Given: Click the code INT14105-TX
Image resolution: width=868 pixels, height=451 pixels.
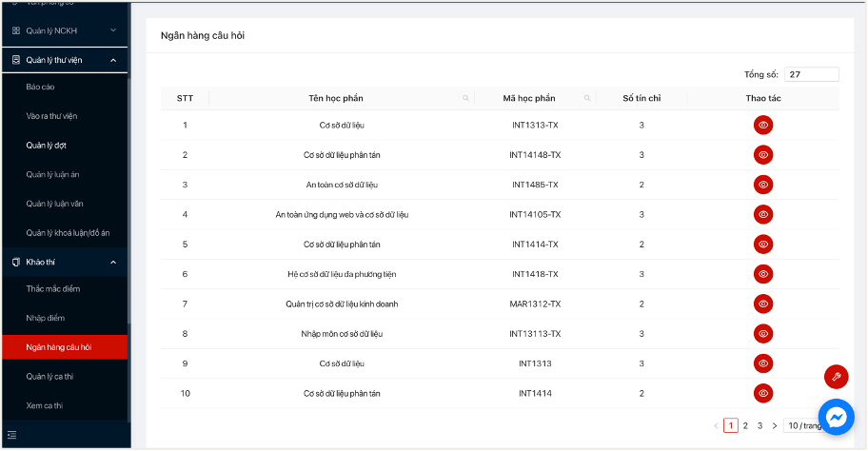Looking at the screenshot, I should point(535,215).
